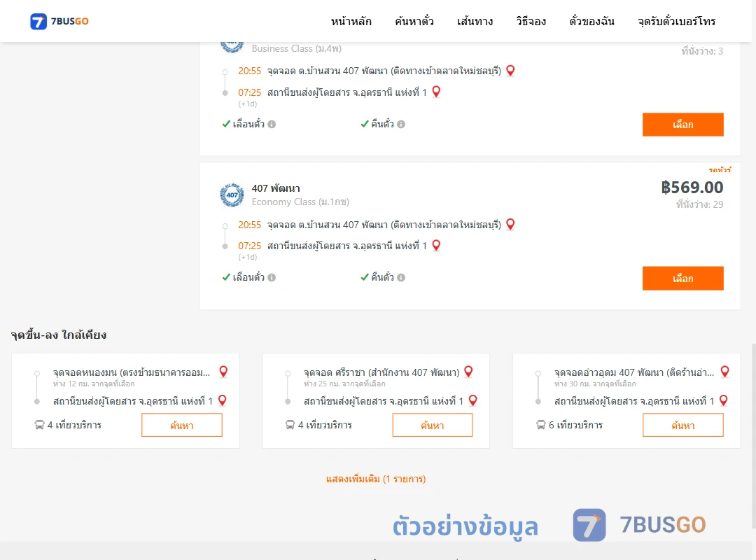Open the เส้นทาง menu item

475,22
